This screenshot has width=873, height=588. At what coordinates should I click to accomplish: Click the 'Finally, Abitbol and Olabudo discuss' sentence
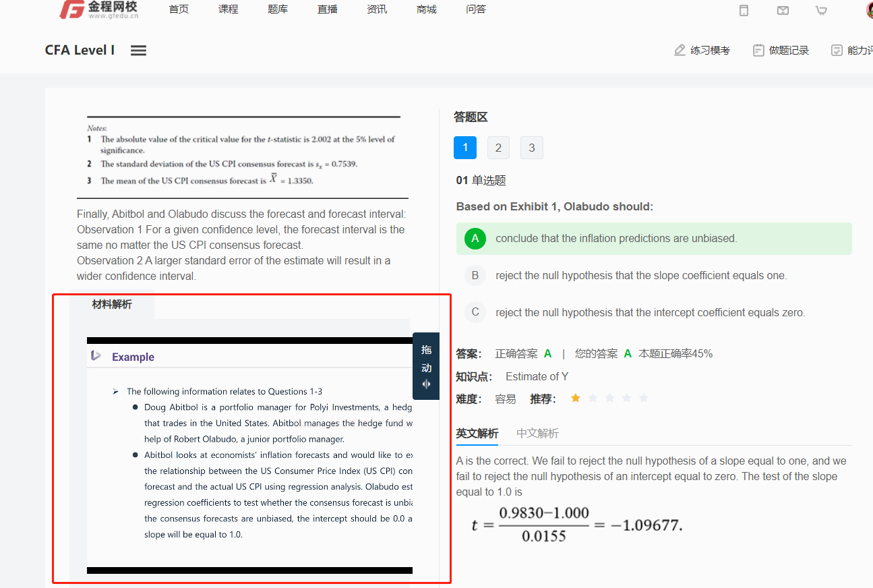[x=241, y=214]
